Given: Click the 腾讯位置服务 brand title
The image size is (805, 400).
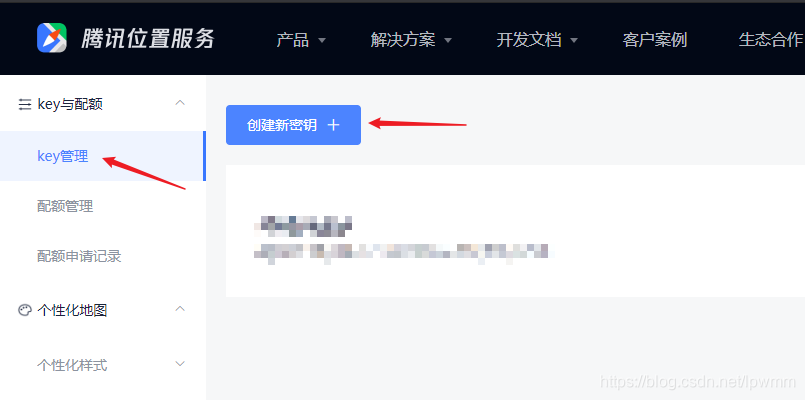Looking at the screenshot, I should tap(147, 39).
